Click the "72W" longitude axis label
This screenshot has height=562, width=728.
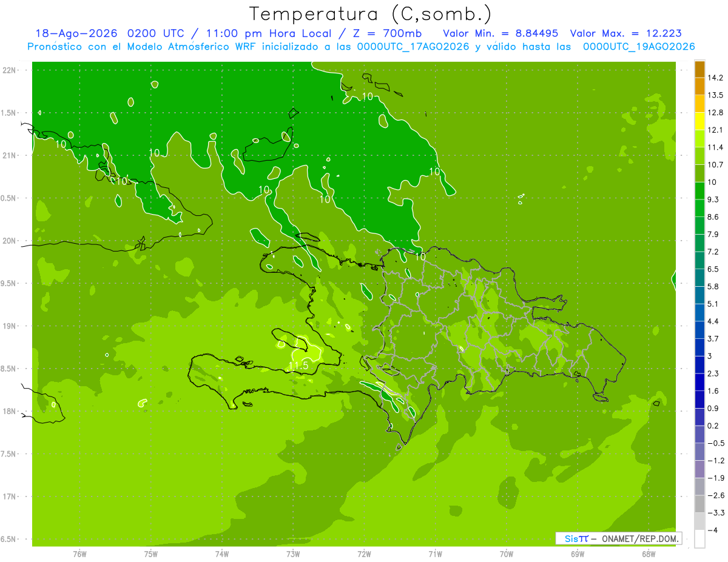click(x=364, y=554)
